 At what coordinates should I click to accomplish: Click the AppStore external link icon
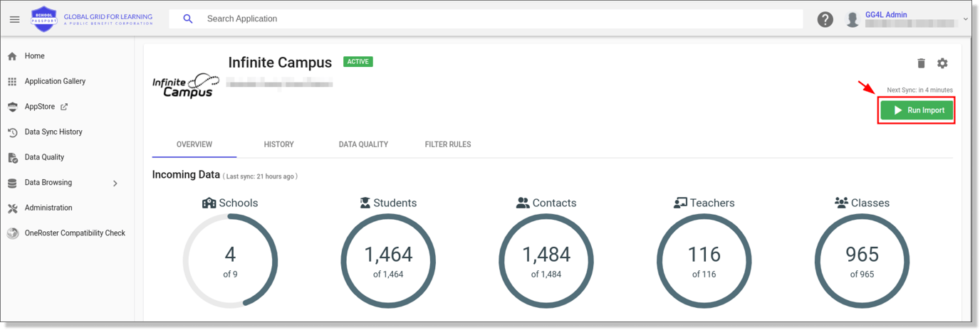64,107
